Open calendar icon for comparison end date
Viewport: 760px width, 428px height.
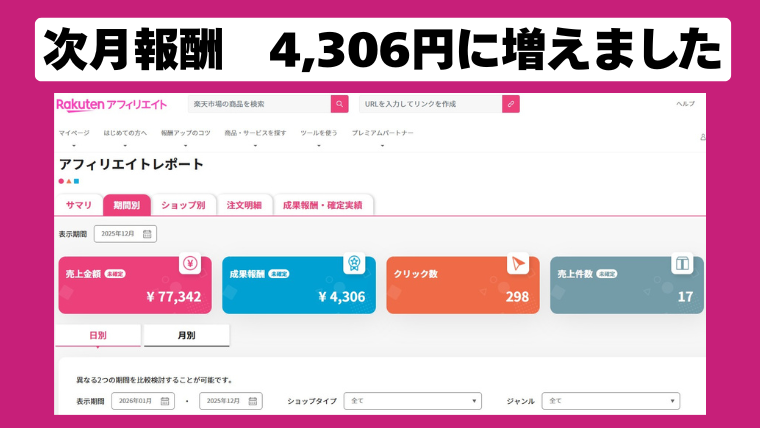click(253, 401)
